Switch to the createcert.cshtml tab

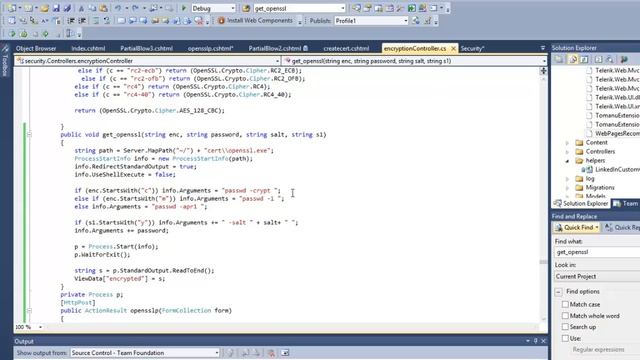click(346, 49)
